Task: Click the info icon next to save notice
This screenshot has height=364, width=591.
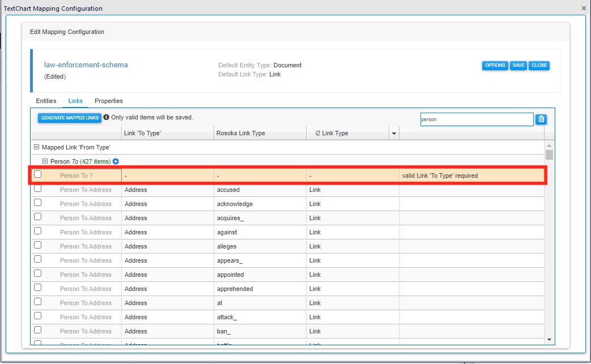Action: pos(107,117)
